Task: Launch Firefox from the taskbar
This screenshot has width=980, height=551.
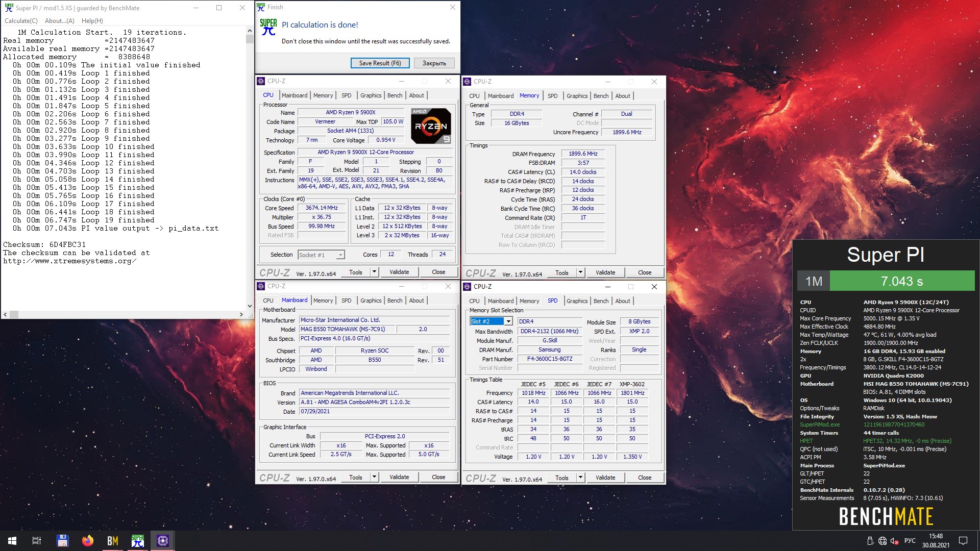Action: tap(87, 541)
